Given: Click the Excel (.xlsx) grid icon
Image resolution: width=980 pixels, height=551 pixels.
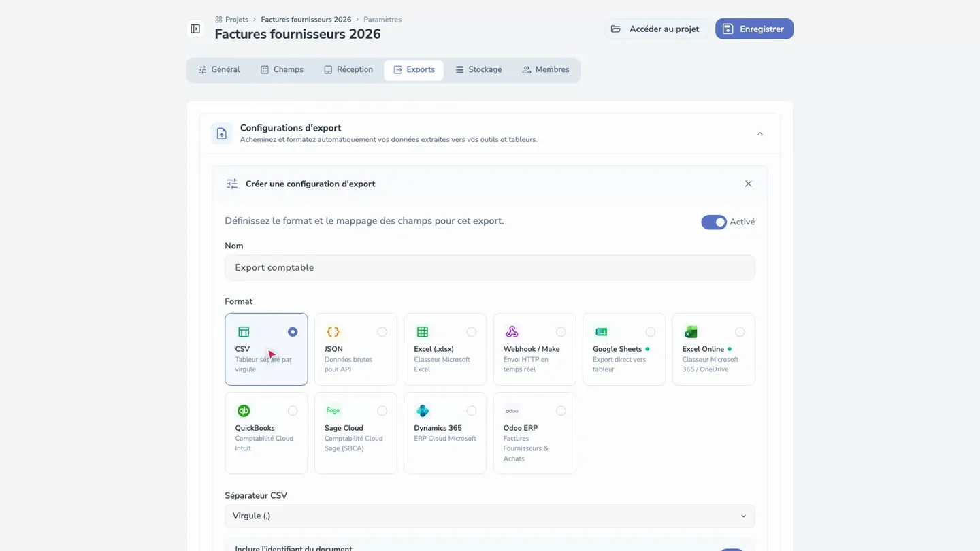Looking at the screenshot, I should 423,332.
